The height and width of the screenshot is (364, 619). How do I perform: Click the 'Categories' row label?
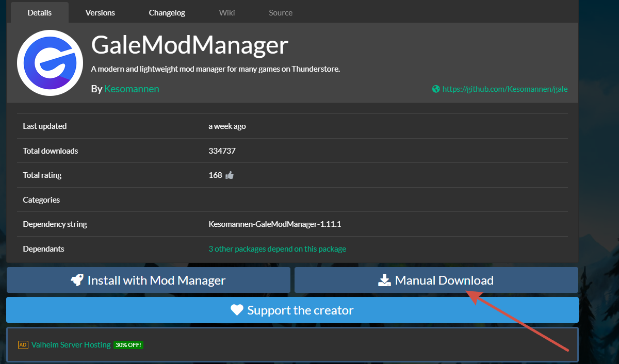coord(41,200)
